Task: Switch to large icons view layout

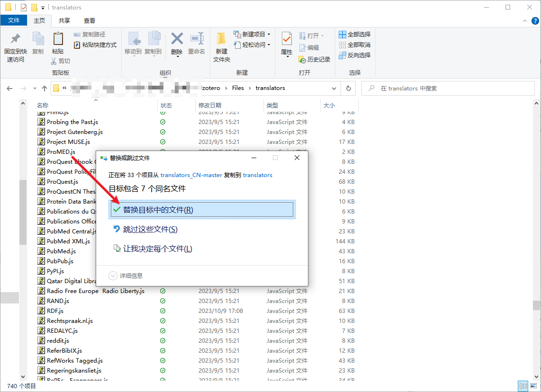Action: pos(533,386)
